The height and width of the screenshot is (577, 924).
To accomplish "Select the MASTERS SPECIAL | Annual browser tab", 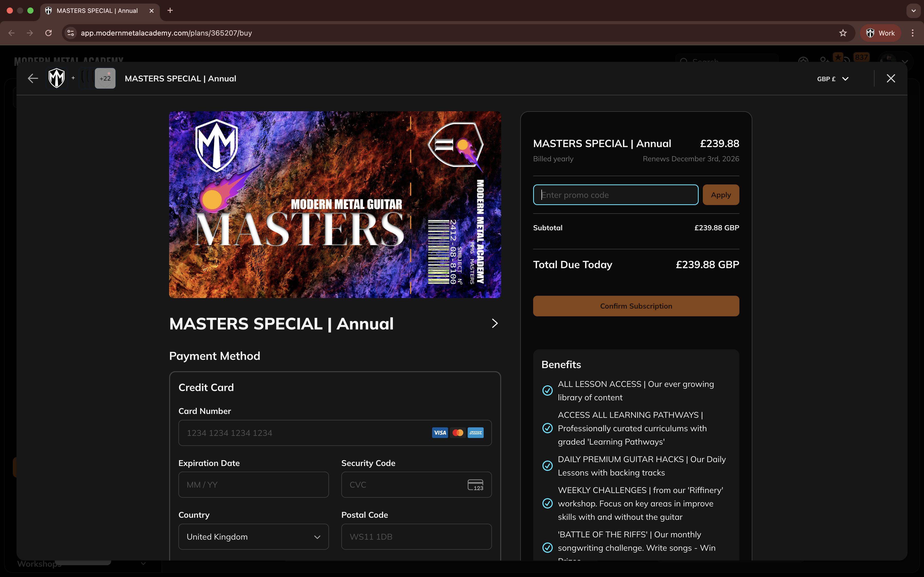I will pos(97,11).
